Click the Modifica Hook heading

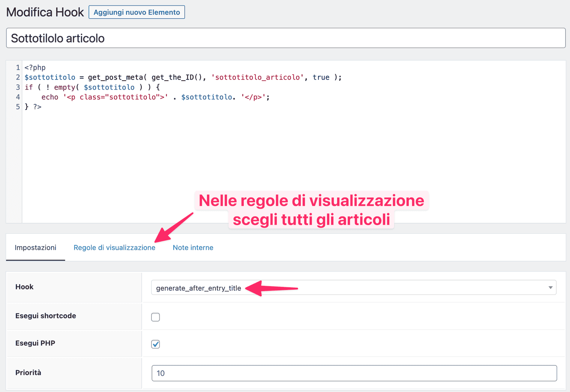point(45,12)
